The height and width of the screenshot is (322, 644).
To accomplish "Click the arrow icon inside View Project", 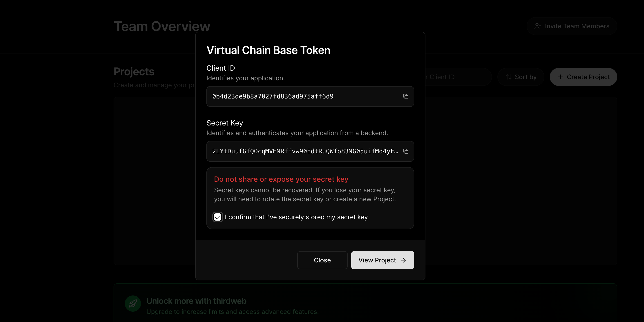I will (403, 260).
